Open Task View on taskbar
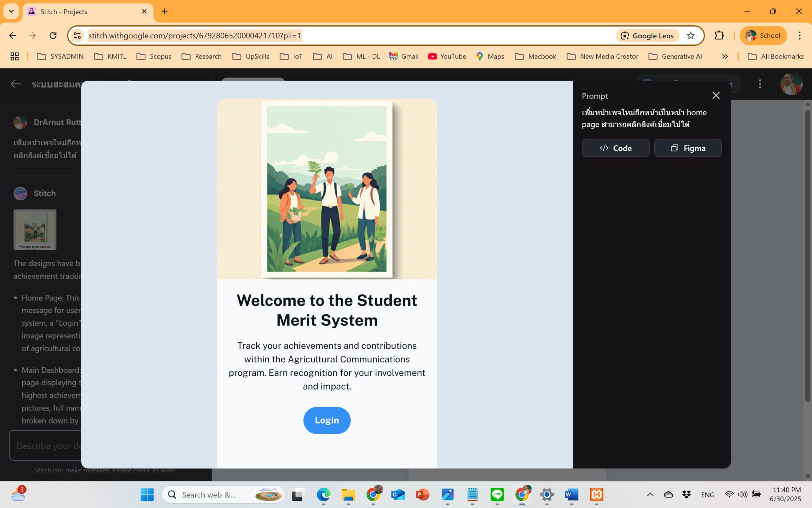Screen dimensions: 812x508 298,495
